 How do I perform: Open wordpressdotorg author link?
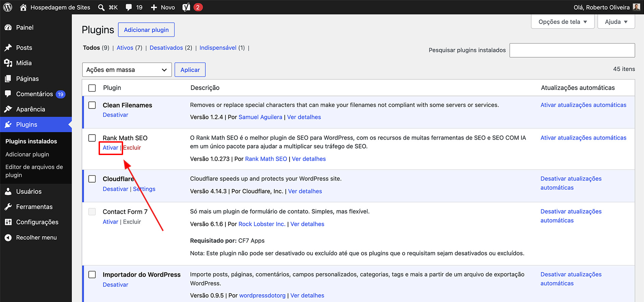[x=262, y=296]
